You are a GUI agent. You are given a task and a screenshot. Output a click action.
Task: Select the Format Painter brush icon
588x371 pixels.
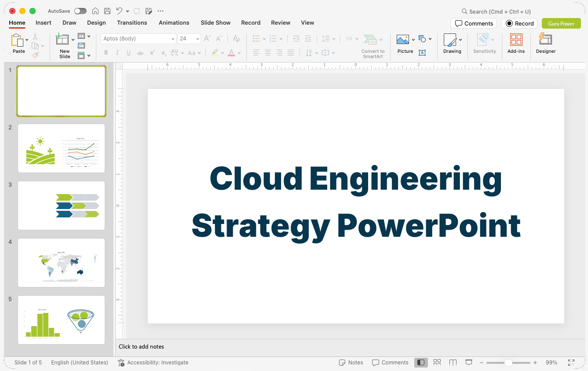[x=35, y=55]
